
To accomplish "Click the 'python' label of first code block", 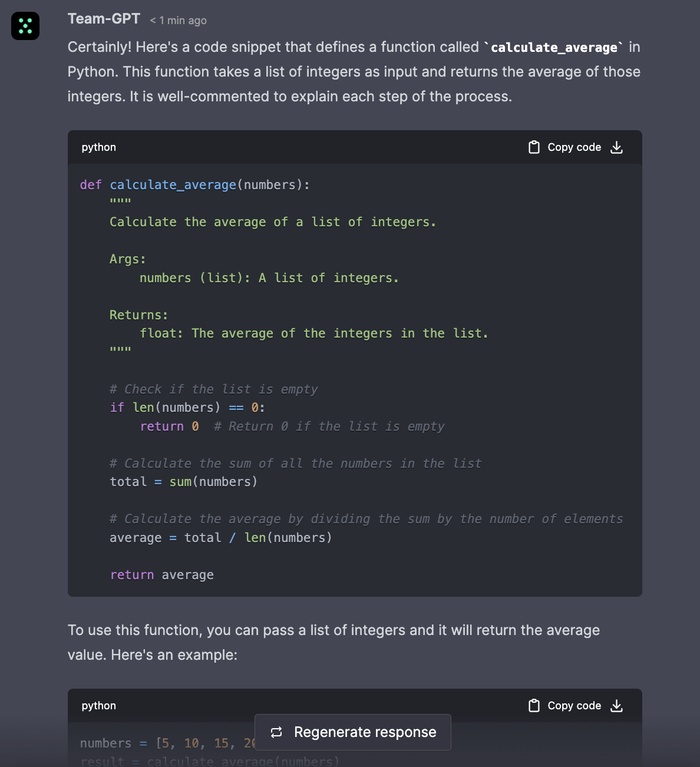I will click(x=99, y=147).
